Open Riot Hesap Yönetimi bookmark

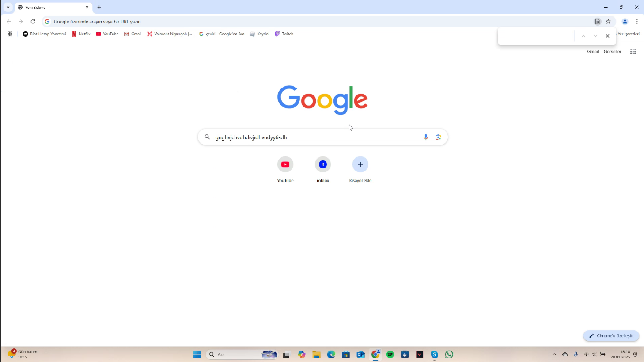44,34
